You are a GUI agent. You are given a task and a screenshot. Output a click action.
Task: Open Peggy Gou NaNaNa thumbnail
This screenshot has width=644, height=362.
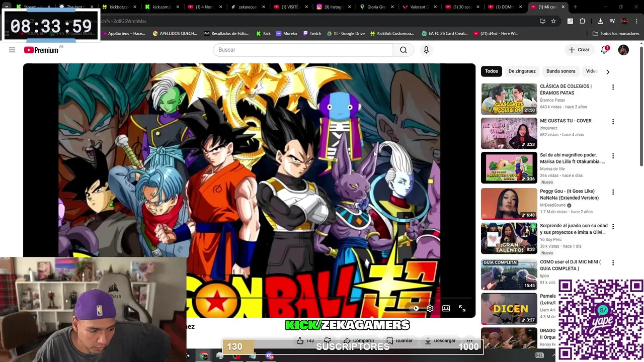(x=509, y=204)
